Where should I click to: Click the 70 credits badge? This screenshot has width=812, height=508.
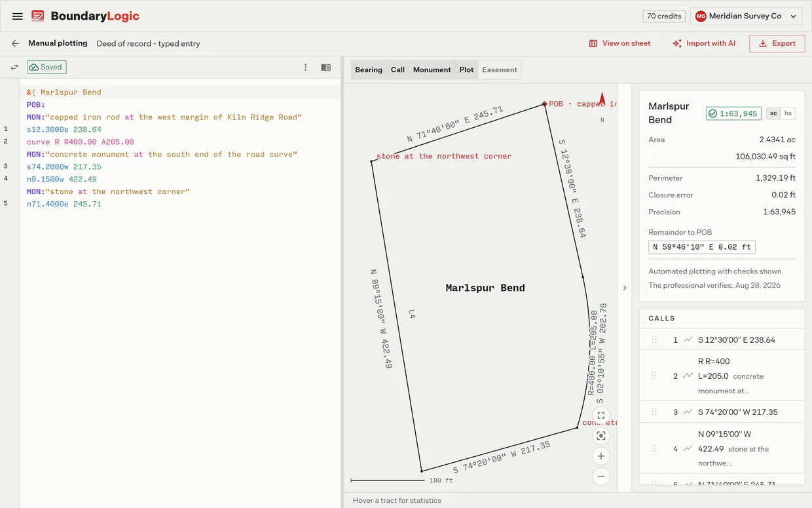click(664, 16)
